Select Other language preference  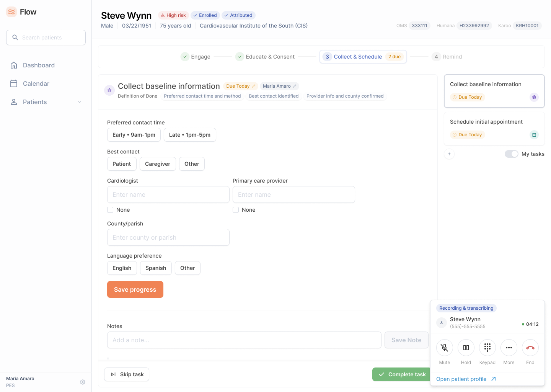pyautogui.click(x=187, y=268)
